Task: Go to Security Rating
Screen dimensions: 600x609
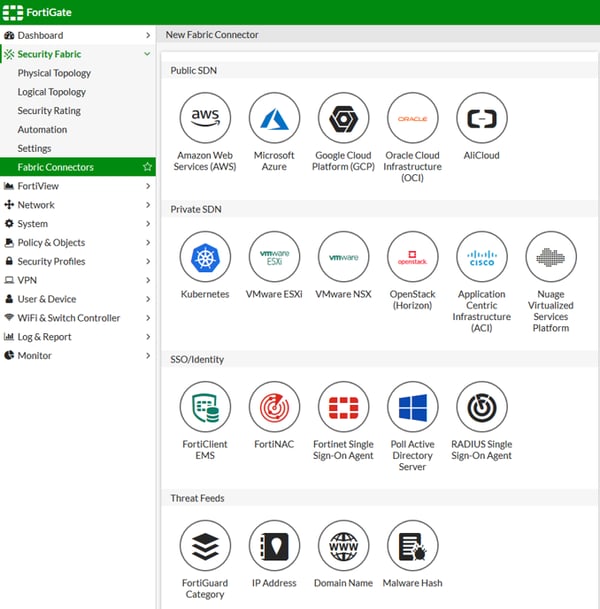Action: pyautogui.click(x=49, y=111)
